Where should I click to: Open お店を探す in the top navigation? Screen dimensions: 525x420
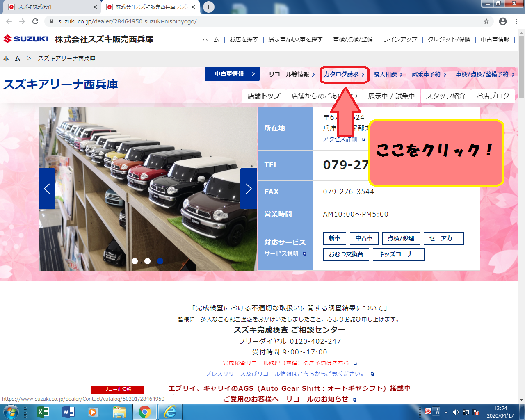pos(244,39)
